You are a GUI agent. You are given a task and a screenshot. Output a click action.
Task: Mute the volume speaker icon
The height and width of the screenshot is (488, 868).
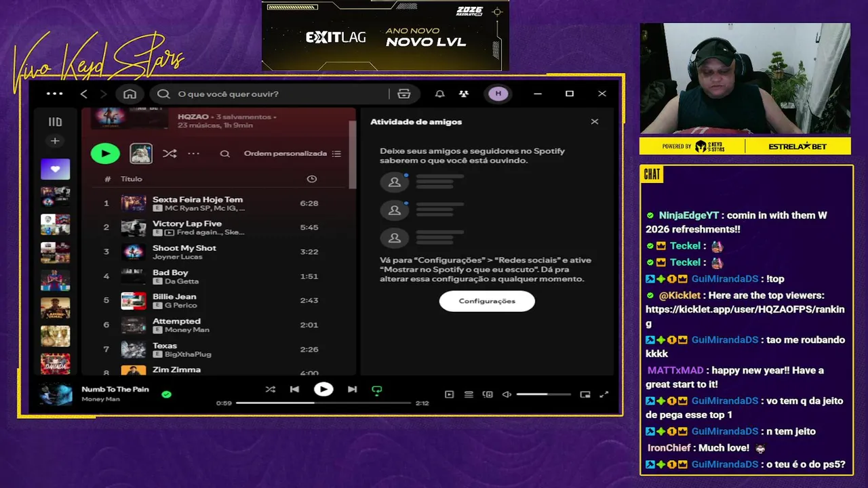507,394
